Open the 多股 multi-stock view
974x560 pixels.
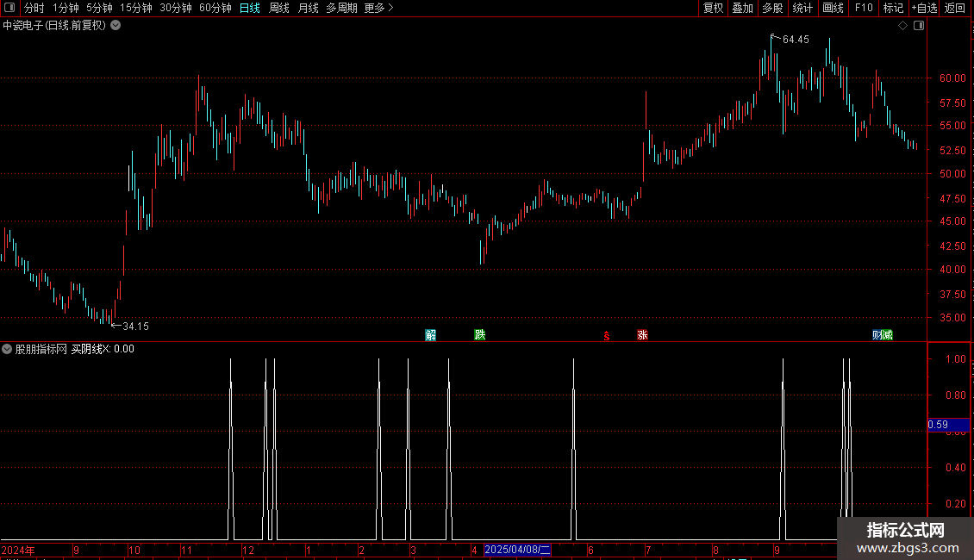(773, 8)
